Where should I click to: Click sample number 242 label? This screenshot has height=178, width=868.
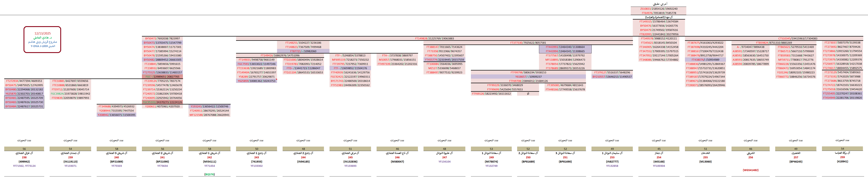coord(209,157)
